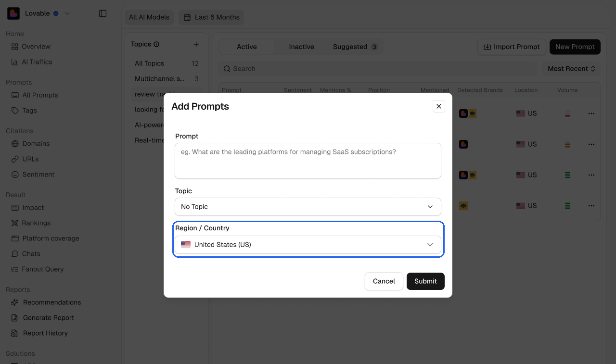
Task: Submit the new prompt
Action: point(425,281)
